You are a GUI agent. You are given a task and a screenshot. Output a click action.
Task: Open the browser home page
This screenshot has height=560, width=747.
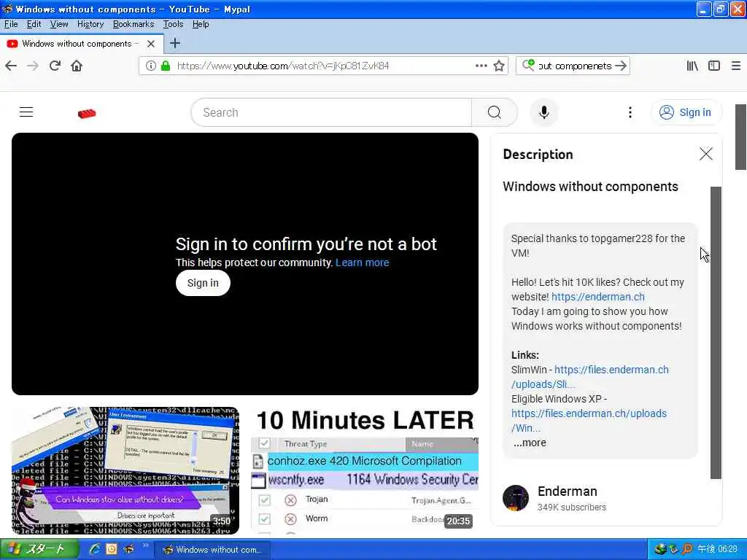(77, 66)
